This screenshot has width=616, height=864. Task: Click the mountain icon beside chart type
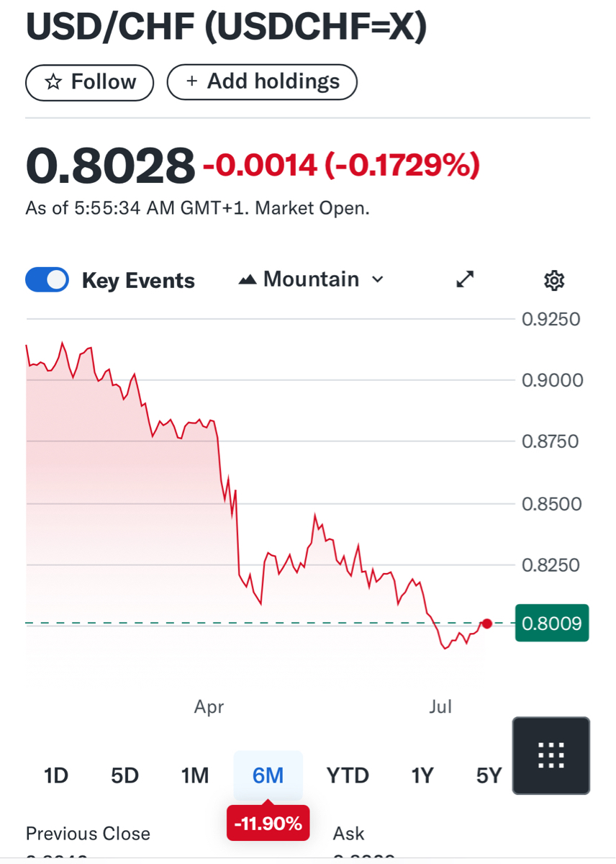coord(248,279)
